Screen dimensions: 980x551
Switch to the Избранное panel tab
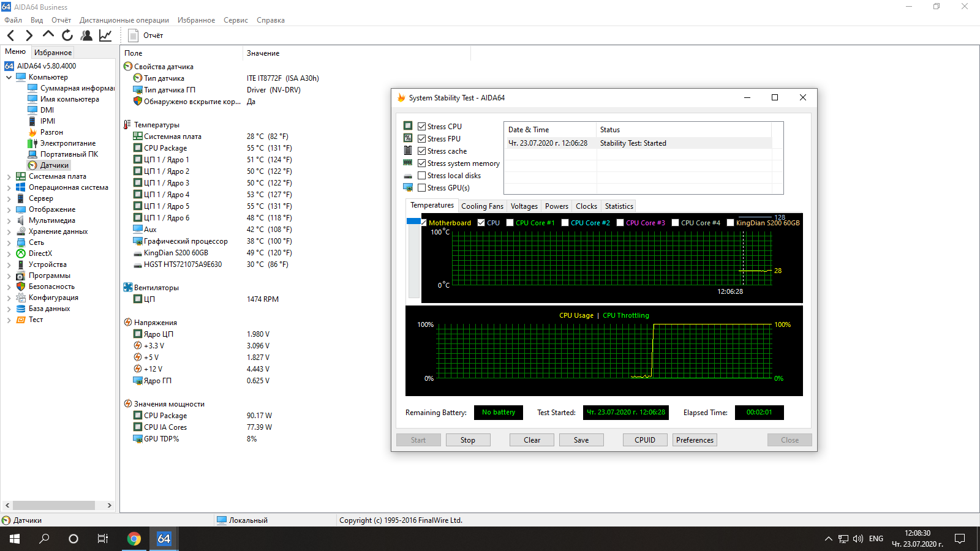pos(53,53)
